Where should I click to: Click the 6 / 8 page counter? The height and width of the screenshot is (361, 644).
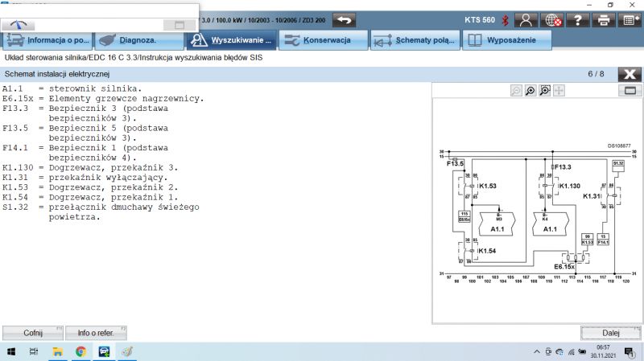(x=596, y=74)
